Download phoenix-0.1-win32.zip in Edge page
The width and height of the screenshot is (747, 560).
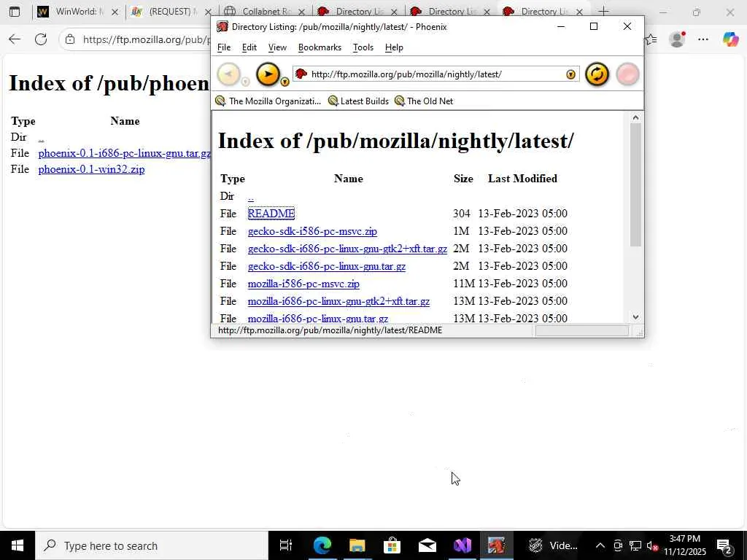click(91, 169)
